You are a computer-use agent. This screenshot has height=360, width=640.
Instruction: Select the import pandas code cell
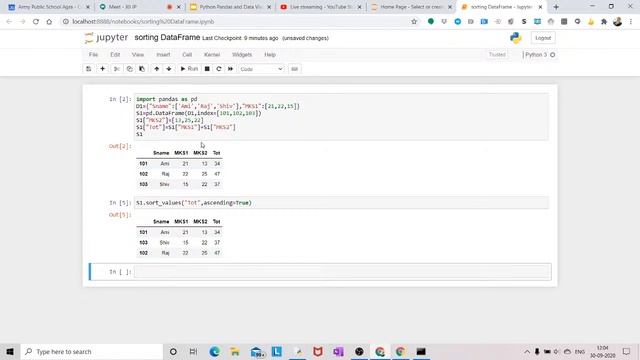pos(341,117)
